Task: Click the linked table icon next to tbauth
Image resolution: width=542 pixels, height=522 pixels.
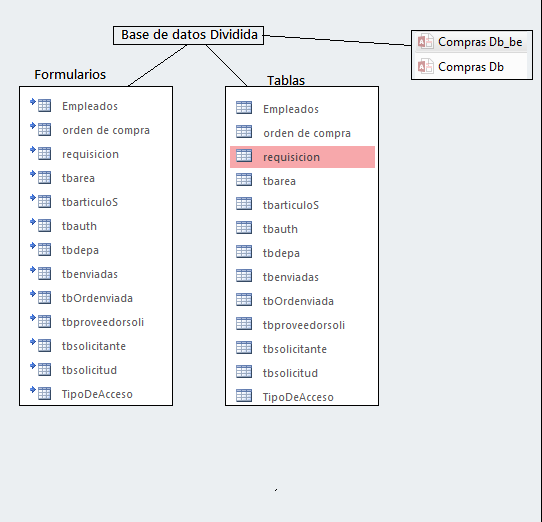Action: point(41,225)
